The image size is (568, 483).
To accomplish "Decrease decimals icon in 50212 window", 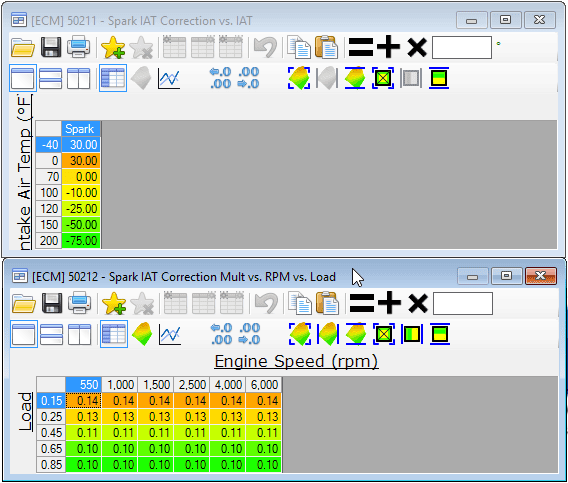I will (221, 334).
